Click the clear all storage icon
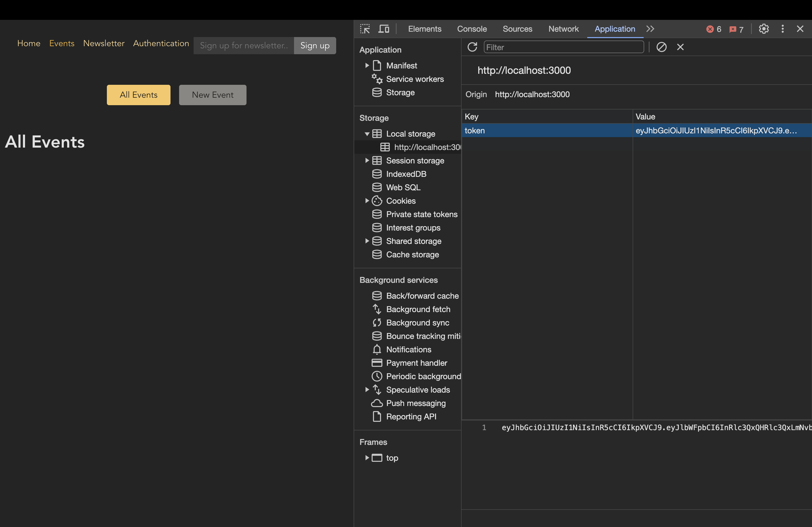This screenshot has height=527, width=812. [x=661, y=47]
